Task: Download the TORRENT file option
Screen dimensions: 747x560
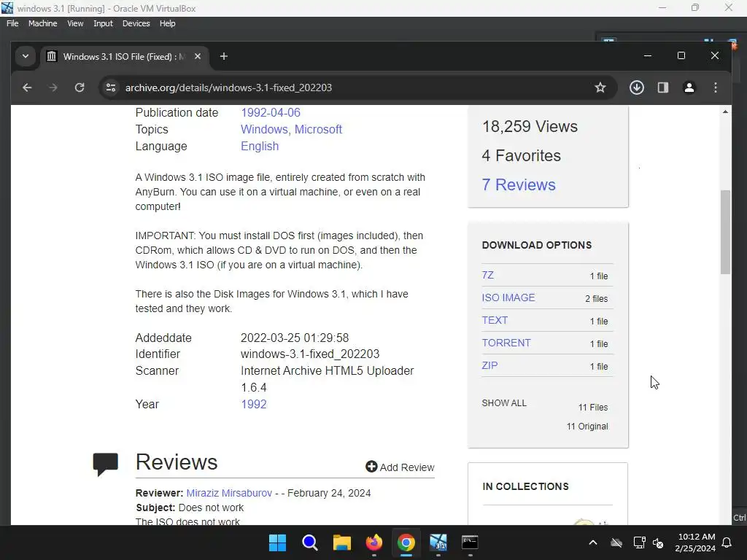Action: pos(506,343)
